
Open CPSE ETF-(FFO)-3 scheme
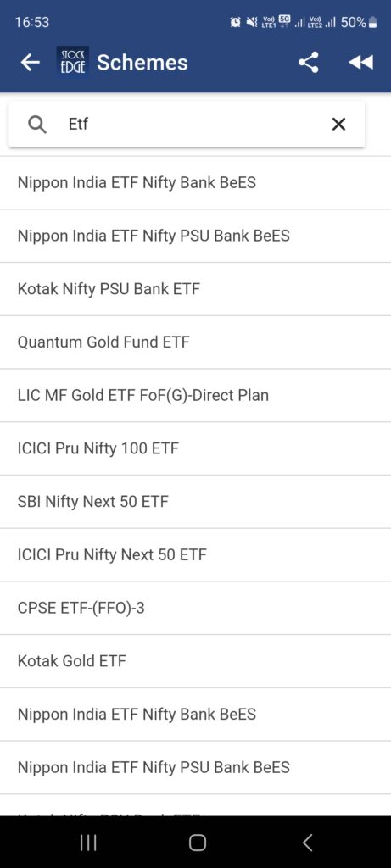(x=195, y=608)
